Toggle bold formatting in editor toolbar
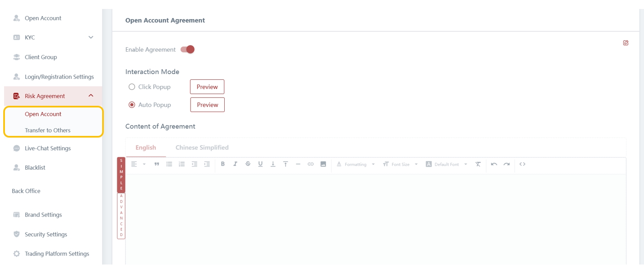644x269 pixels. click(223, 164)
